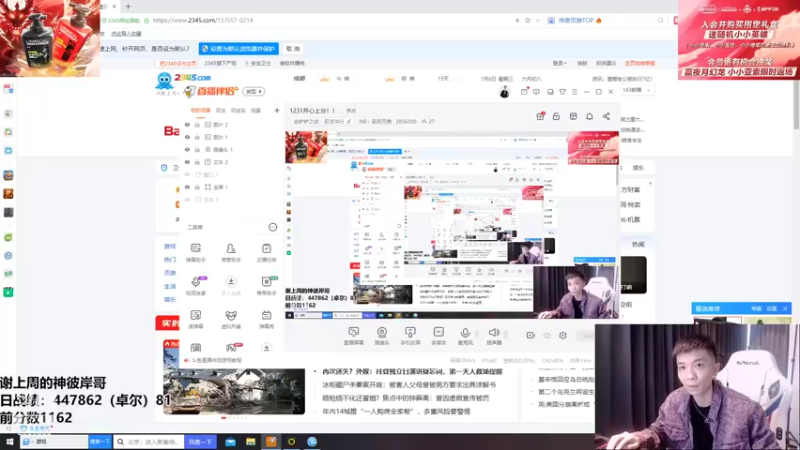
Task: Open the hamburger menu in the app title bar
Action: 574,92
